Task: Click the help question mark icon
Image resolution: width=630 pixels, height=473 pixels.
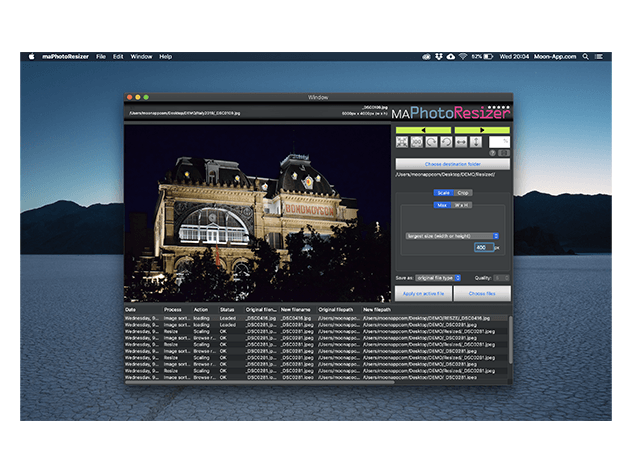Action: coord(493,153)
